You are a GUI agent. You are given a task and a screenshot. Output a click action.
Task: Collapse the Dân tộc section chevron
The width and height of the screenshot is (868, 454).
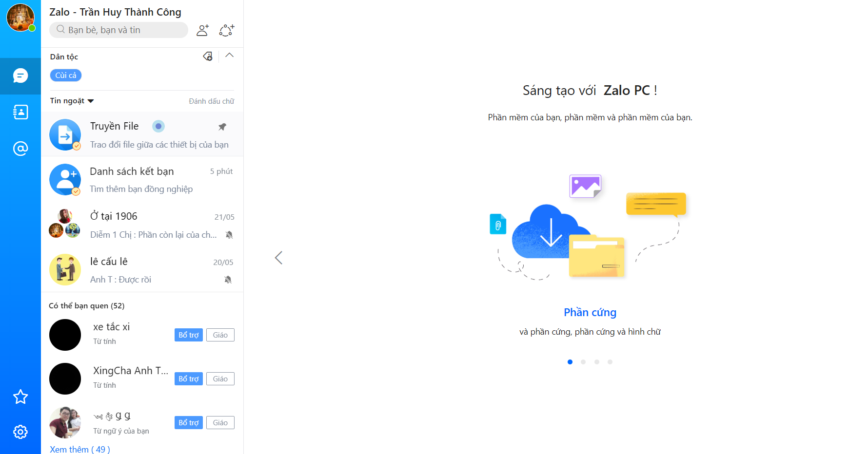230,56
